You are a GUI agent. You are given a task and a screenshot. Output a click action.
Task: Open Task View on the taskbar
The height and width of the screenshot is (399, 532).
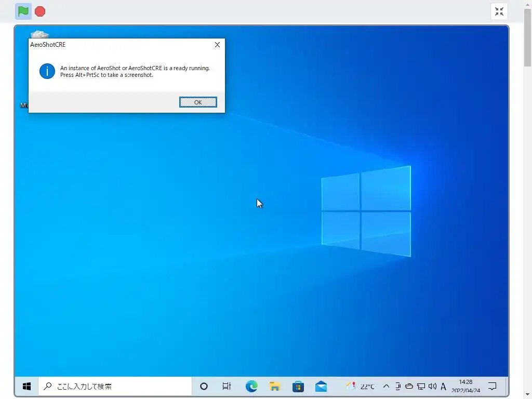point(227,386)
